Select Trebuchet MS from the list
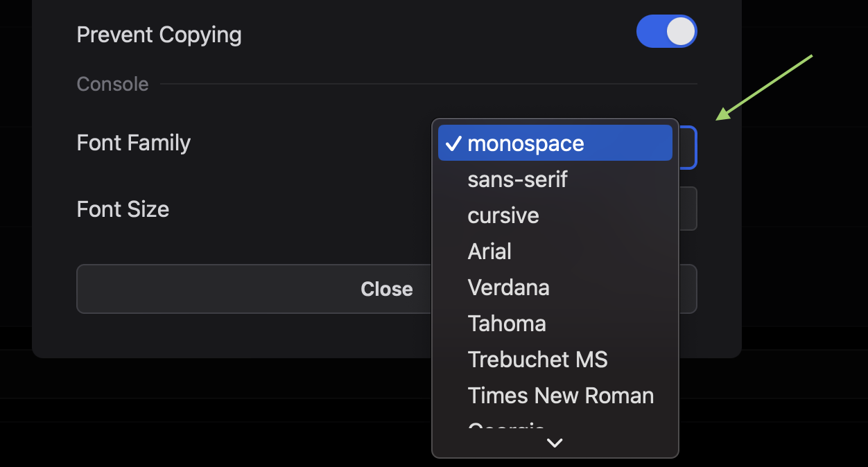Image resolution: width=868 pixels, height=467 pixels. coord(537,359)
